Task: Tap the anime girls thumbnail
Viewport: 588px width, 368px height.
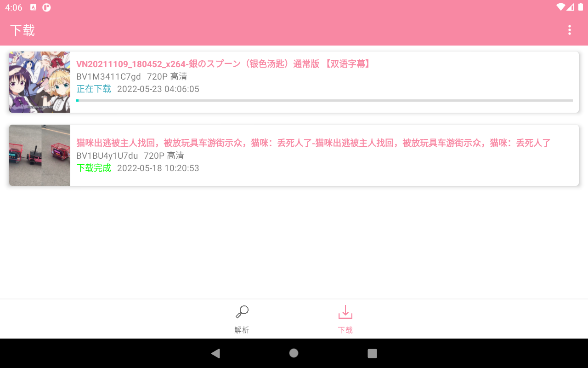Action: click(40, 82)
